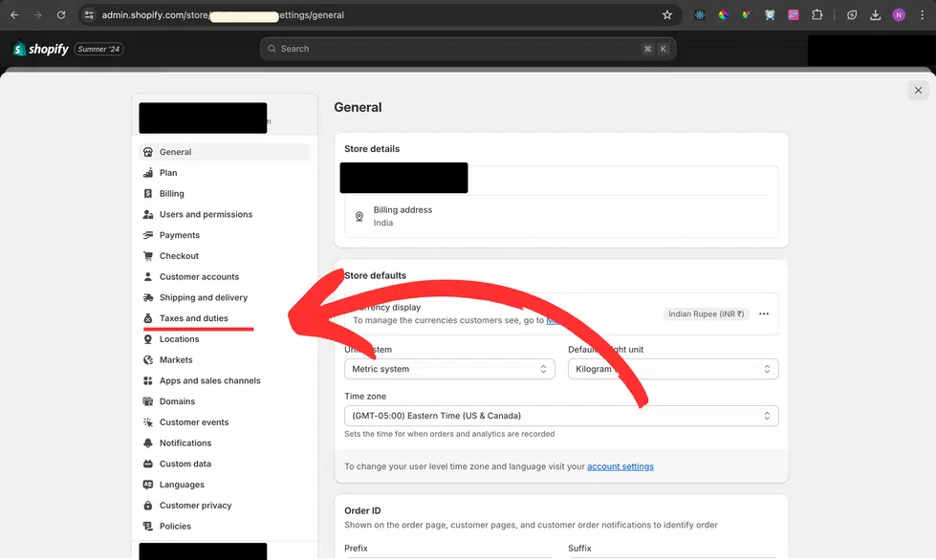Click the Shopify logo icon

tap(17, 48)
